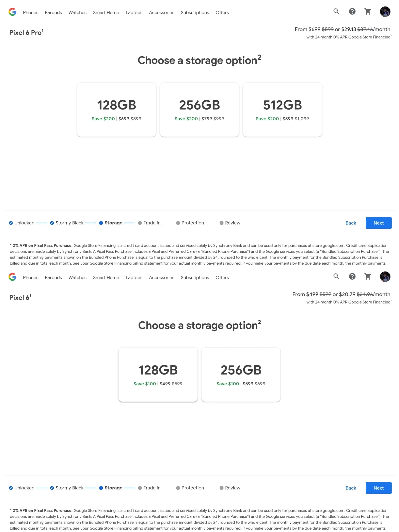Click the user profile avatar icon

click(x=385, y=11)
